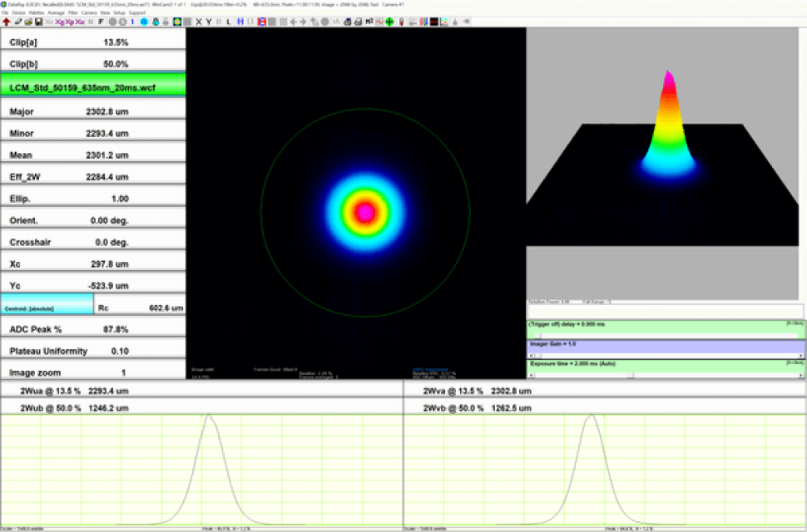Image resolution: width=807 pixels, height=532 pixels.
Task: Click the H histogram toolbar icon
Action: click(241, 23)
